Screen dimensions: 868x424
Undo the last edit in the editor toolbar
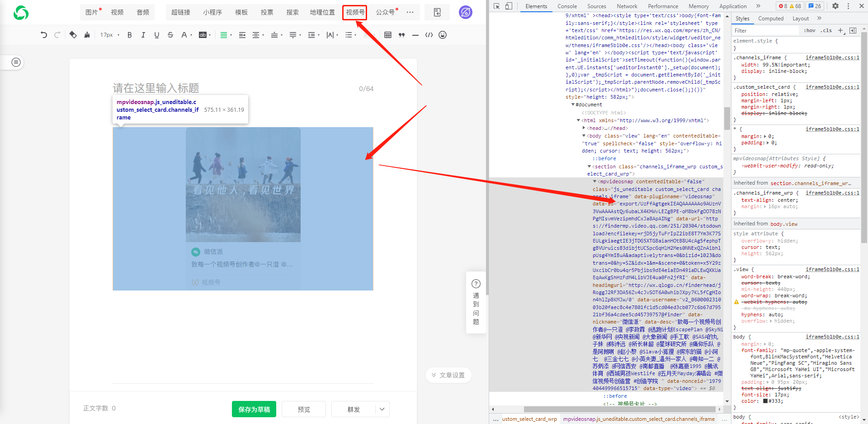44,35
